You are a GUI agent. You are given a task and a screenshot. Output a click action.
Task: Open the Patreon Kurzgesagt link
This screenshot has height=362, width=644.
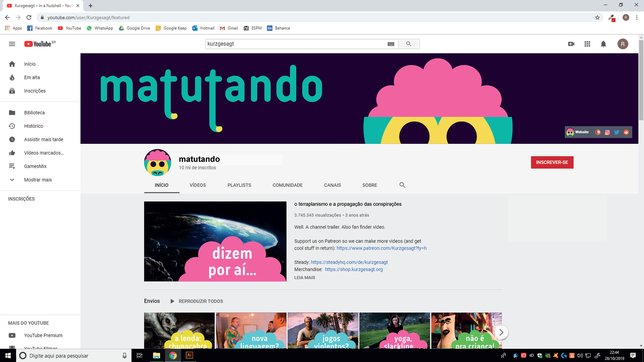382,248
